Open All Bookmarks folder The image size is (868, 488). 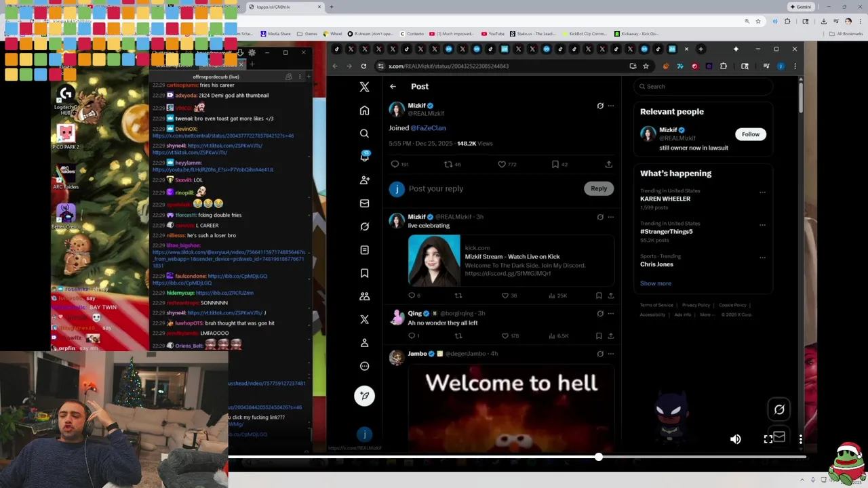coord(846,34)
